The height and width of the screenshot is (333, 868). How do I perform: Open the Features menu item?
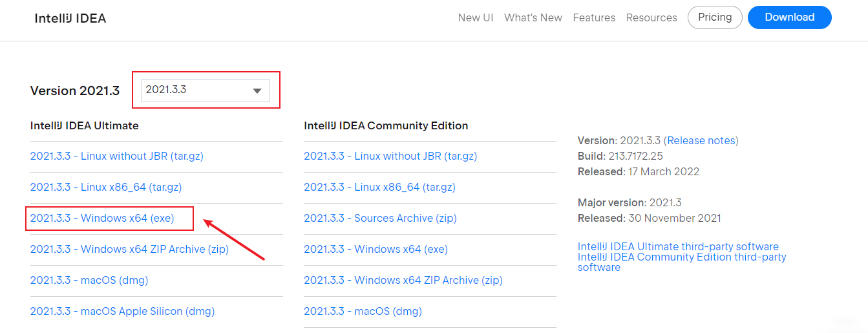point(594,18)
